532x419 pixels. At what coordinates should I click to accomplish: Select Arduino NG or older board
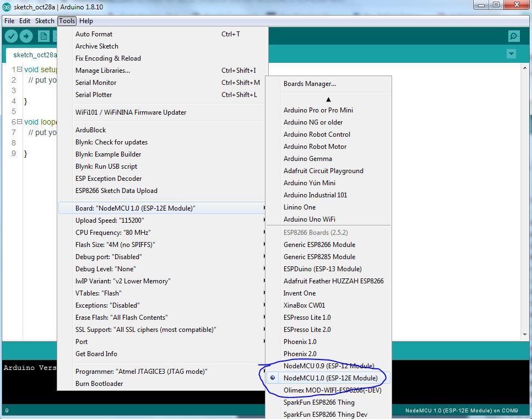328,122
